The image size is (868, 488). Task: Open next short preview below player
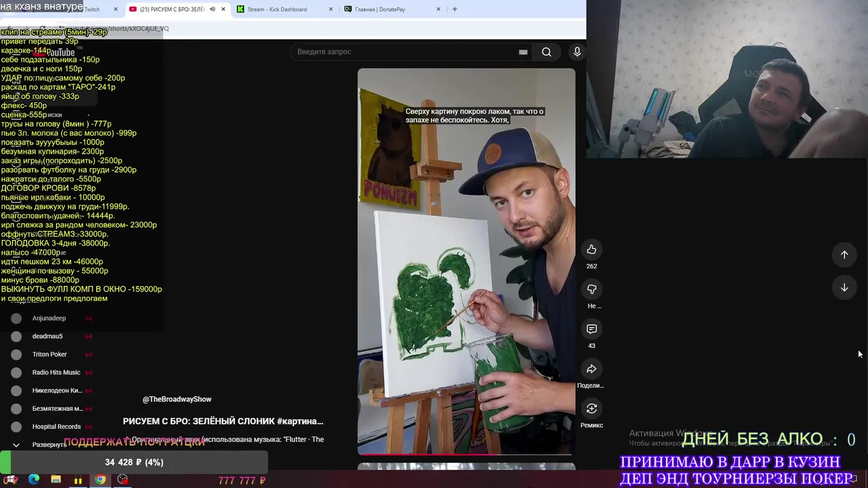[x=467, y=466]
